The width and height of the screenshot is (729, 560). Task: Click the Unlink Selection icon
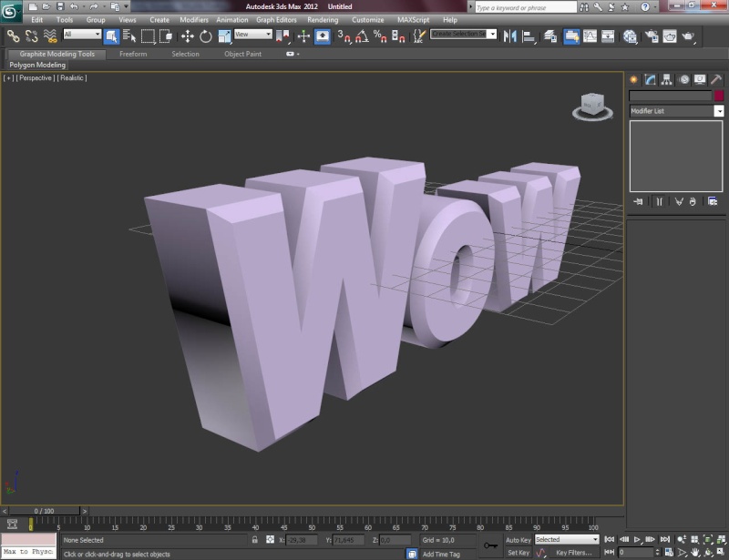[31, 36]
